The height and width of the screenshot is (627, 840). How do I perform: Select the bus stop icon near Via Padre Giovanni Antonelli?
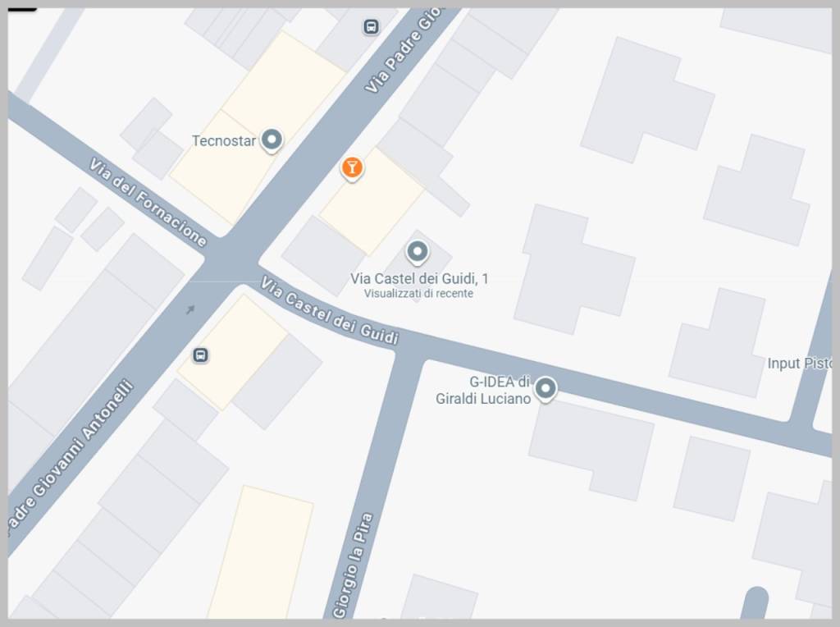(x=200, y=355)
